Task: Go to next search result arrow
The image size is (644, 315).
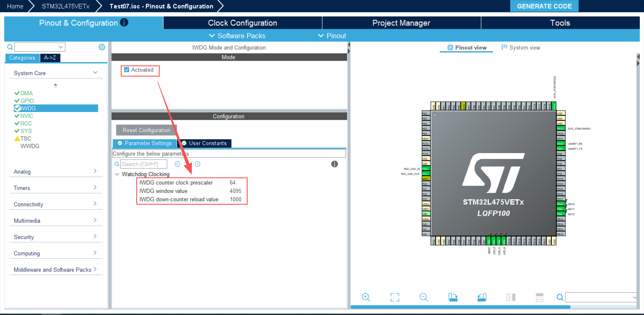Action: (198, 164)
